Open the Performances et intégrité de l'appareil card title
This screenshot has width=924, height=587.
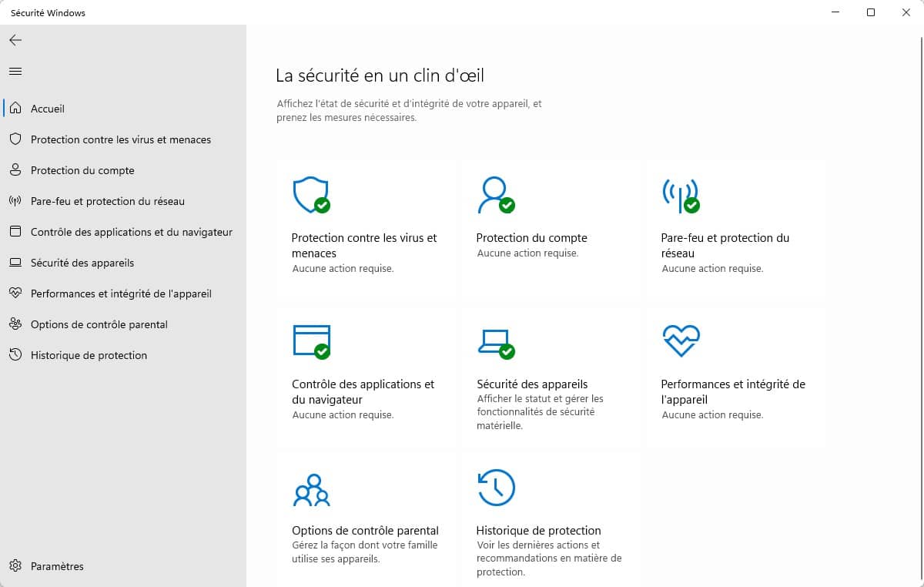(733, 392)
